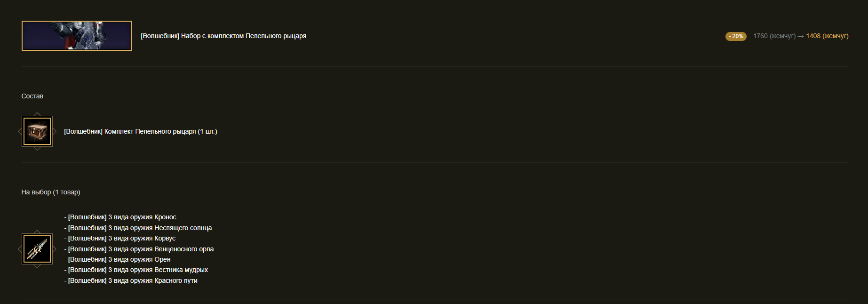Click the right arrow of weapon icon frame
Image resolution: width=868 pixels, height=304 pixels.
click(55, 249)
